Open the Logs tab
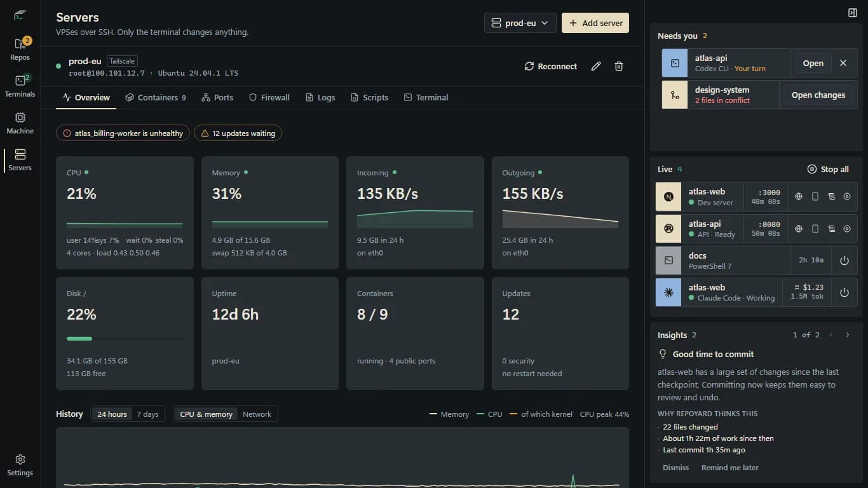This screenshot has width=868, height=488. coord(320,98)
